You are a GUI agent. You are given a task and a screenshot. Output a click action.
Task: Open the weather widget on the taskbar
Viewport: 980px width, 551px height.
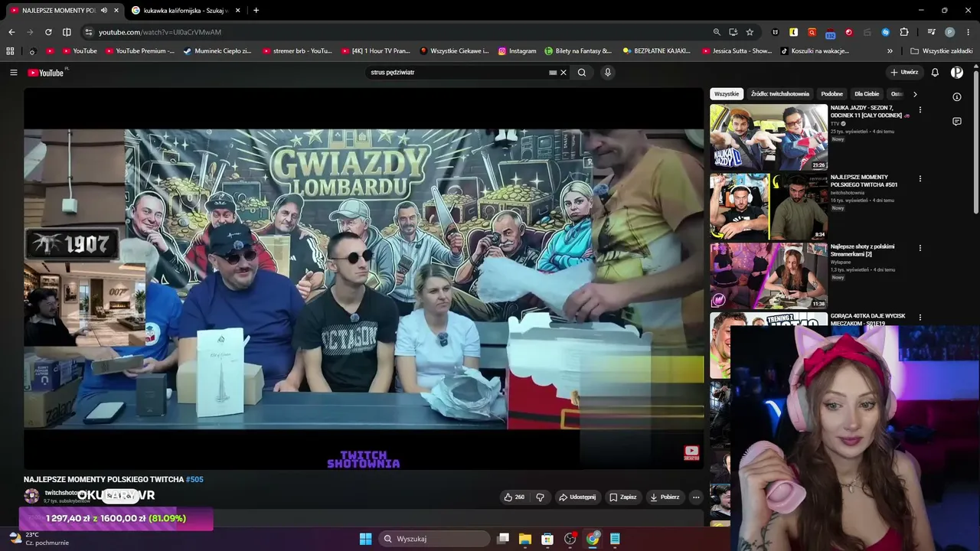click(38, 539)
